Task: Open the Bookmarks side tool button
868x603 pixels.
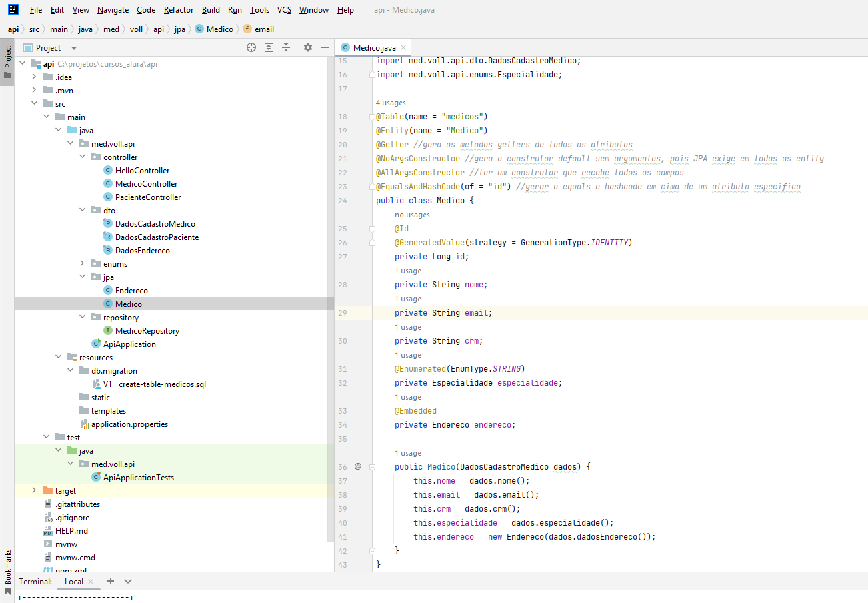Action: coord(7,572)
